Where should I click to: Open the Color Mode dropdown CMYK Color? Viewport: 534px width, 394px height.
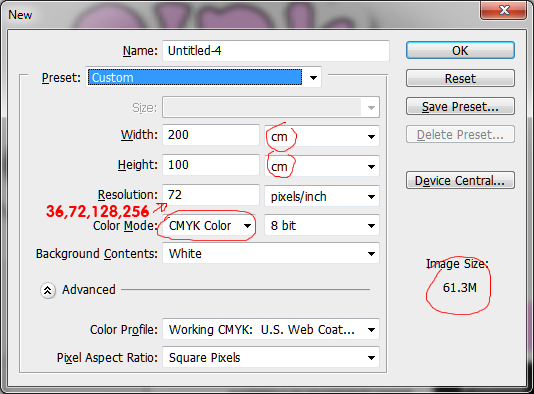[209, 225]
